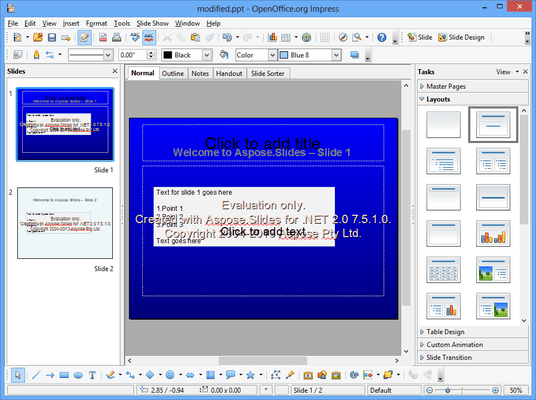Screen dimensions: 536x400
Task: Click the zoom in plus button
Action: (495, 390)
